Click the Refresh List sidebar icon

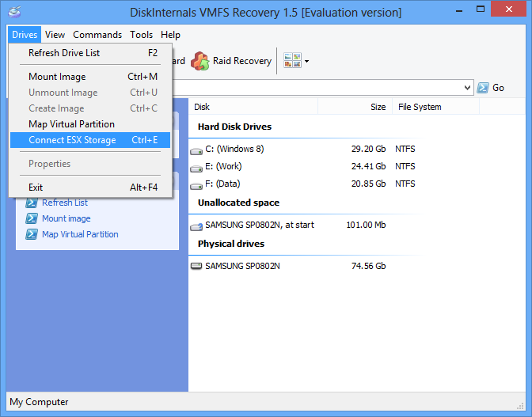32,203
